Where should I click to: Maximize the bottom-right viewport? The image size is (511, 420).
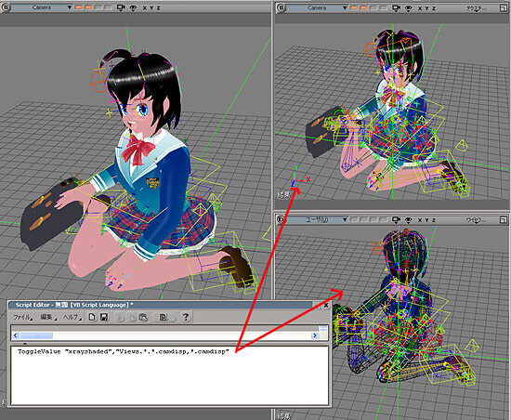tap(504, 220)
